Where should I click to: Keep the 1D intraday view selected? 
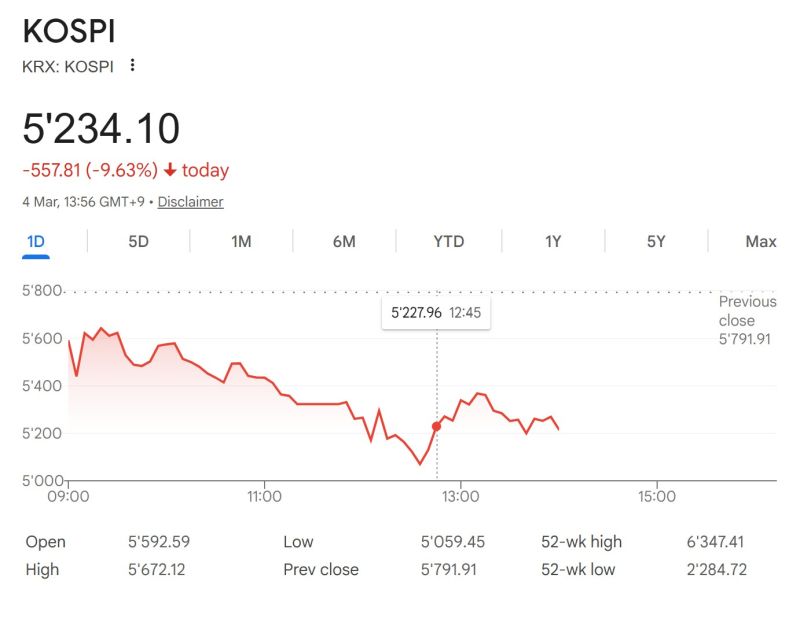coord(36,242)
